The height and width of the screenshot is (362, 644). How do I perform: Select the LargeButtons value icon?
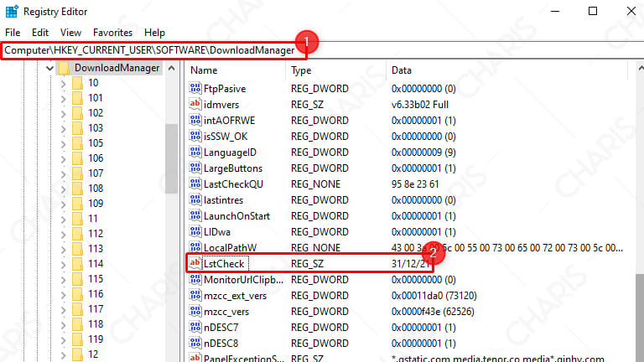click(195, 168)
